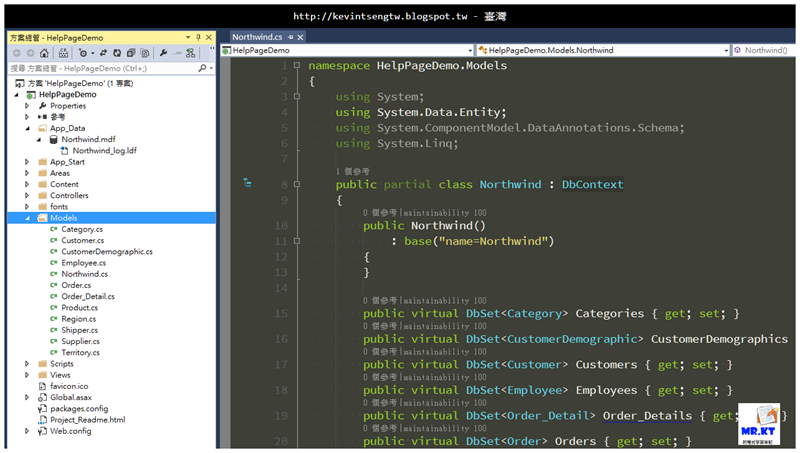Screen dimensions: 800x453
Task: Open the '1 個參考' CodeLens above class Northwind
Action: coord(353,172)
